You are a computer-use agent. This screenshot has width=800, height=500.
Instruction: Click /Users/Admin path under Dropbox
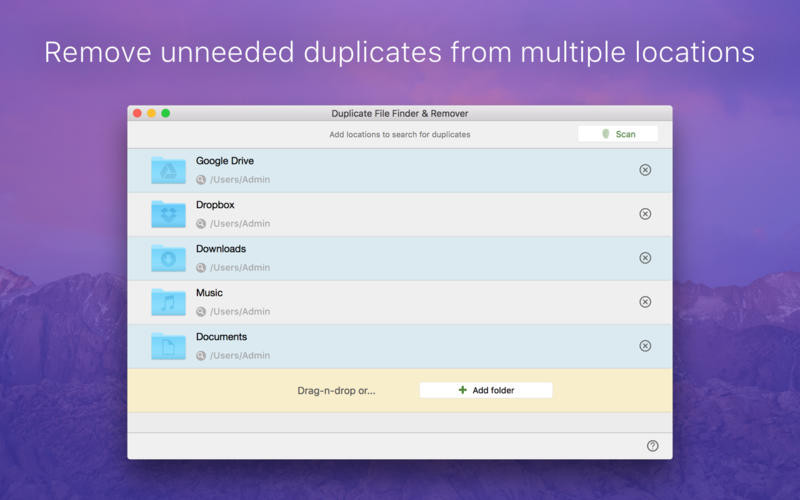tap(240, 223)
